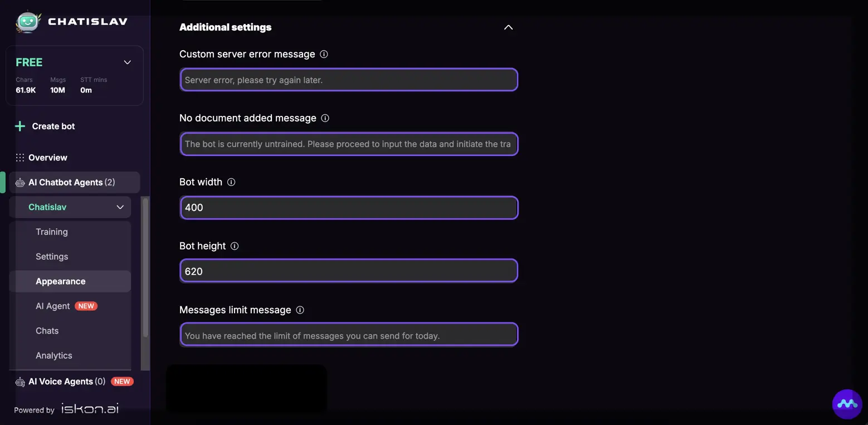Collapse the Additional settings section

click(x=508, y=27)
